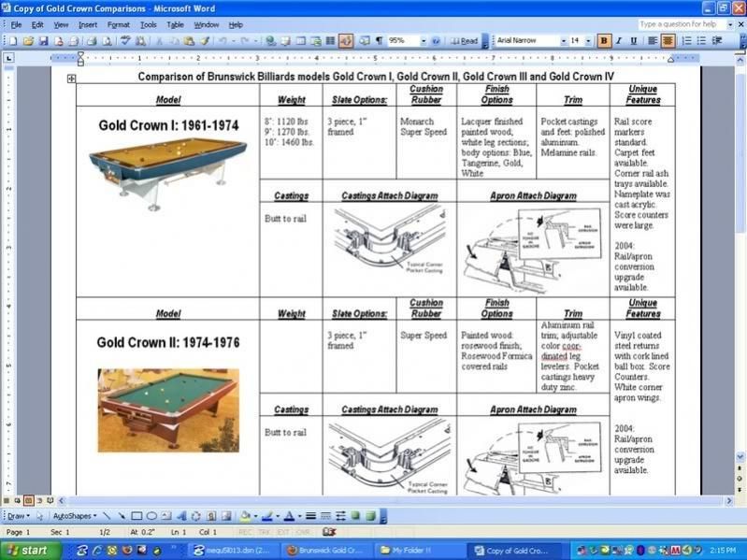Select the Arrow drawing tool

point(122,516)
